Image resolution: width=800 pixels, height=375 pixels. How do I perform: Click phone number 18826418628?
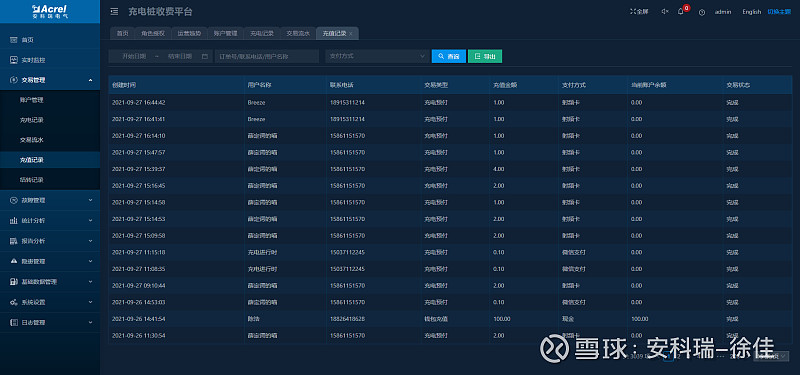pyautogui.click(x=347, y=319)
